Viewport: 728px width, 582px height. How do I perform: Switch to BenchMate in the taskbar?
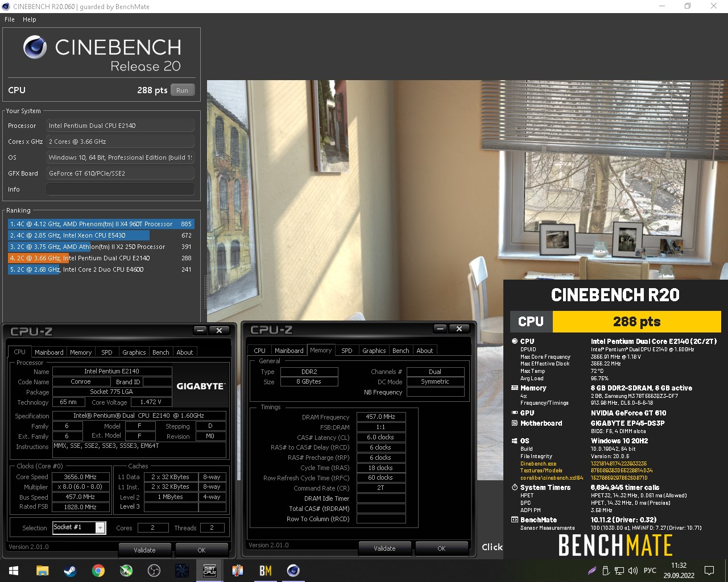click(x=265, y=571)
